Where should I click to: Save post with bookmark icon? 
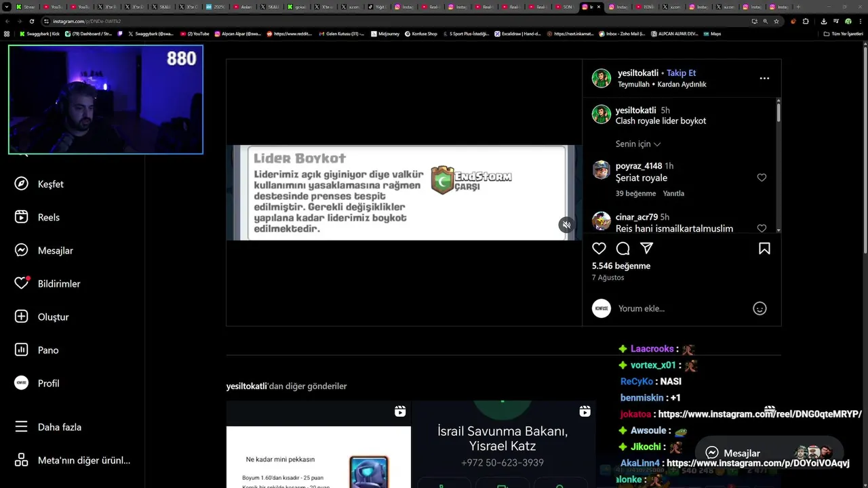point(764,248)
